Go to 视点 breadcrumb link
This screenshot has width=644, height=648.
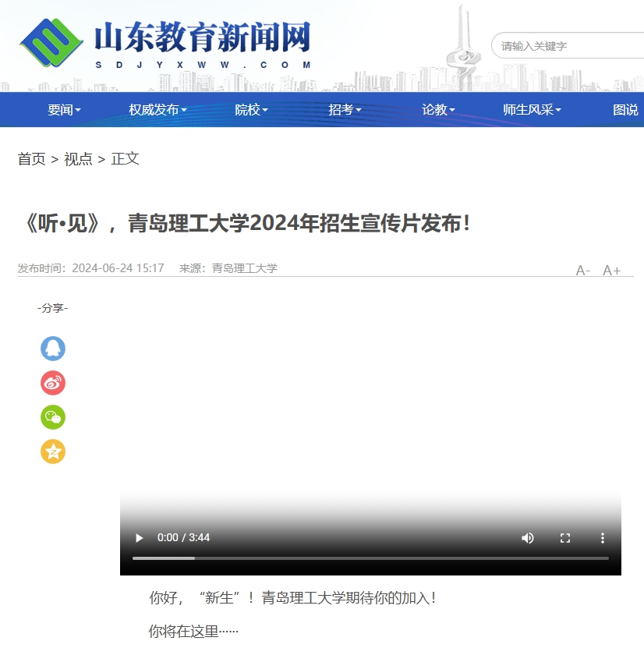(78, 159)
